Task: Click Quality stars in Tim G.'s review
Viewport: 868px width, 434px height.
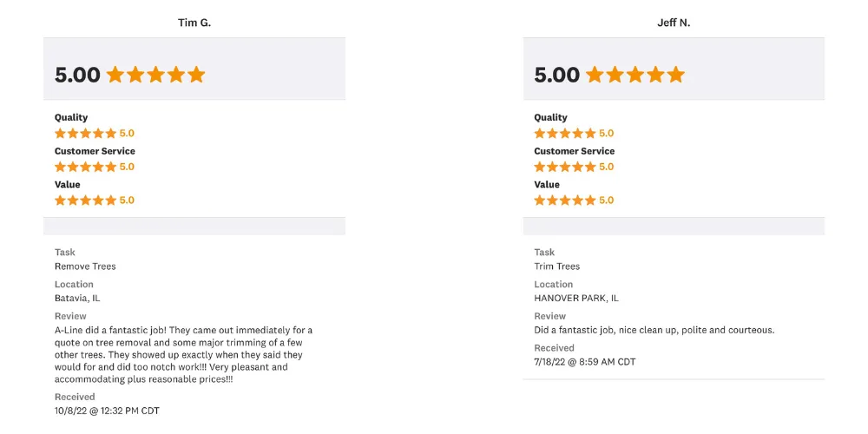Action: [85, 134]
